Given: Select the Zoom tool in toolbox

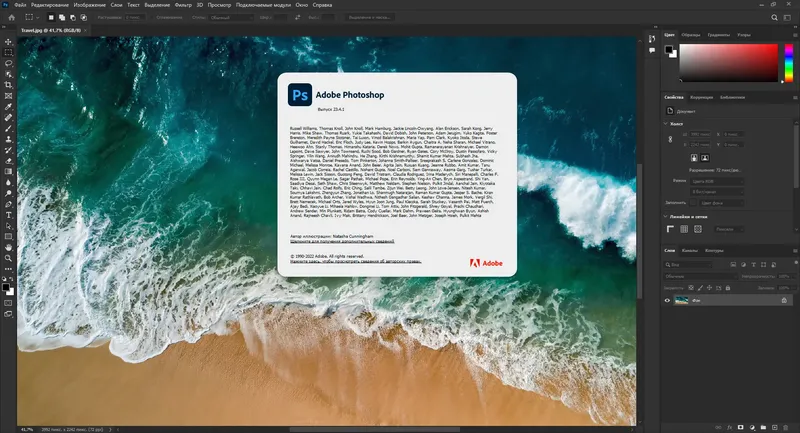Looking at the screenshot, I should coord(8,258).
